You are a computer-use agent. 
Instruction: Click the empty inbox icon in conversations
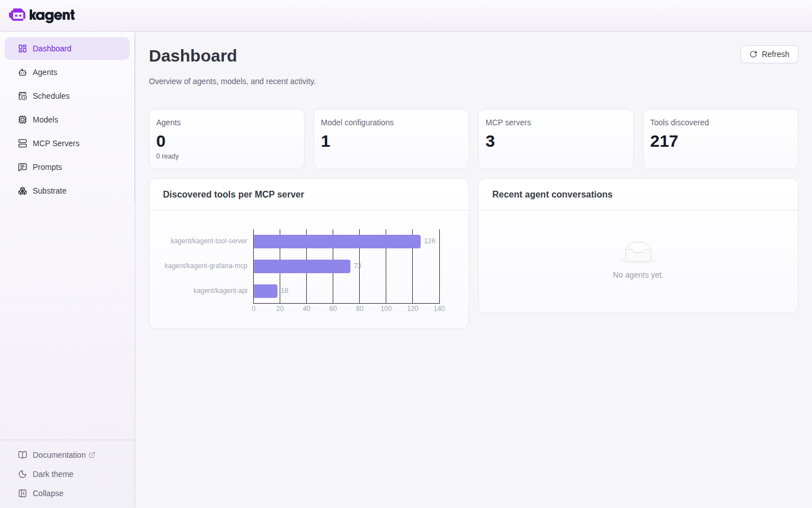point(638,252)
